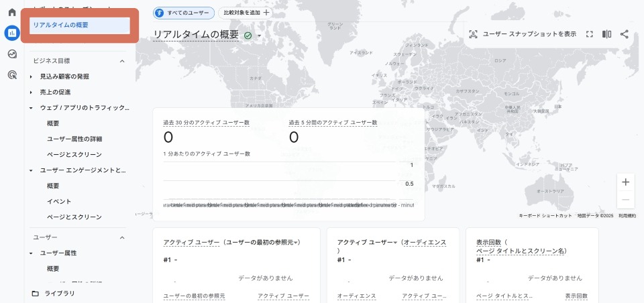Screen dimensions: 644x303
Task: Open dropdown next to リアルタイムの概要 title
Action: coord(259,36)
